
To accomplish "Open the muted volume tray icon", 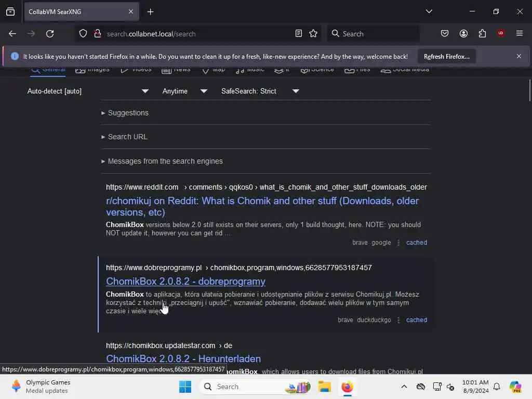I will click(x=450, y=387).
